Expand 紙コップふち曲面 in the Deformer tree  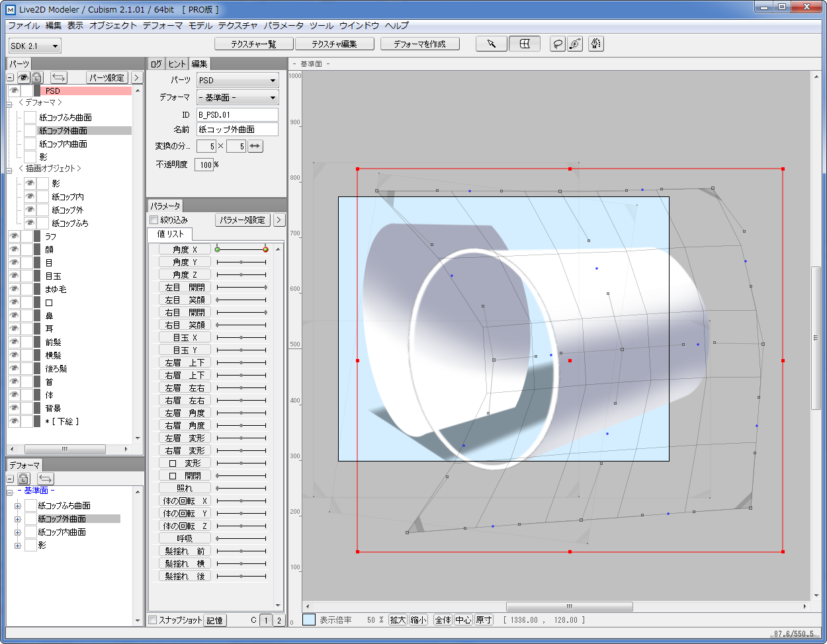coord(18,506)
